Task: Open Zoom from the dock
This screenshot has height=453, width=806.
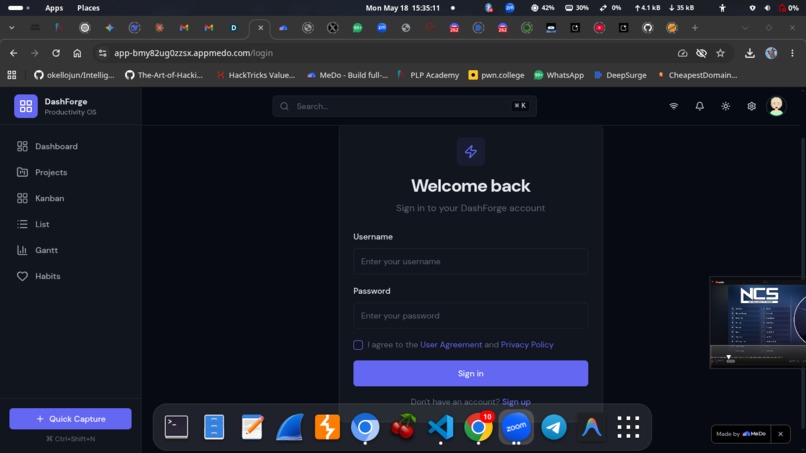Action: tap(516, 427)
